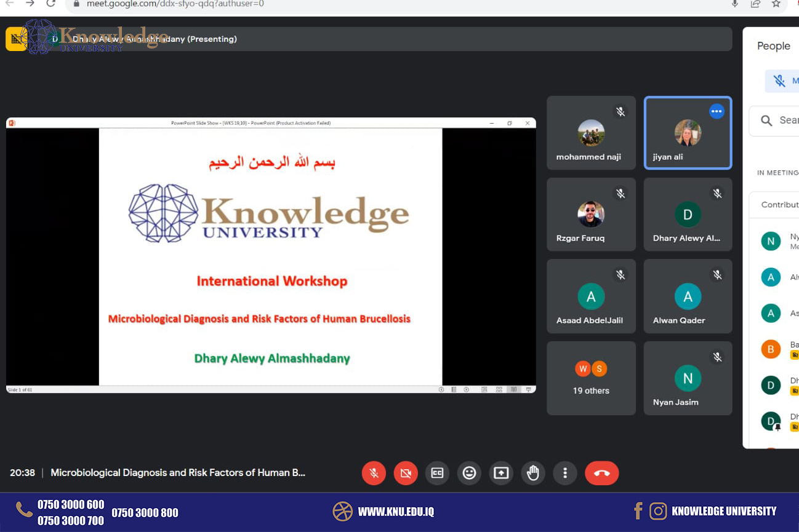Select jiyan ali's participant tile
Viewport: 799px width, 532px height.
point(688,132)
